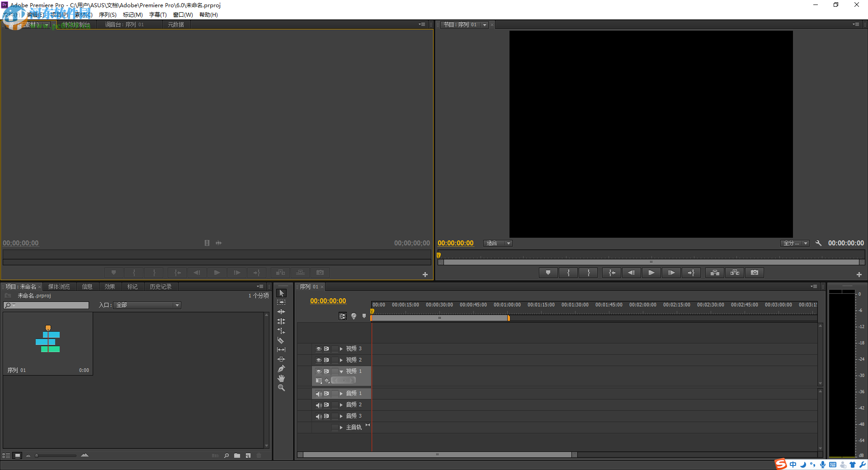
Task: Toggle visibility of Video 3 track
Action: 319,349
